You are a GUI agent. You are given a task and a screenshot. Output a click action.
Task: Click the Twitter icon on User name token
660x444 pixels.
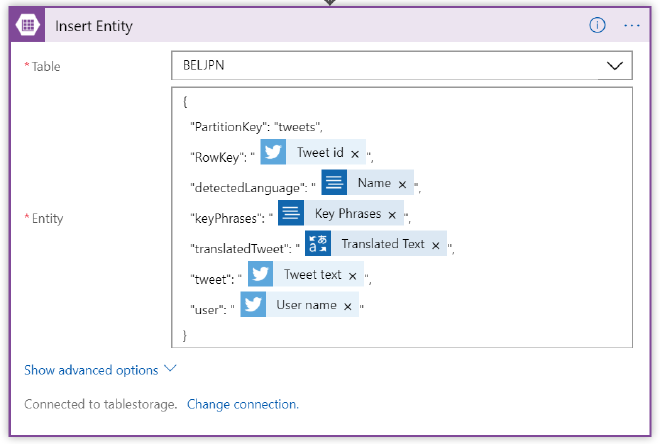(x=254, y=305)
